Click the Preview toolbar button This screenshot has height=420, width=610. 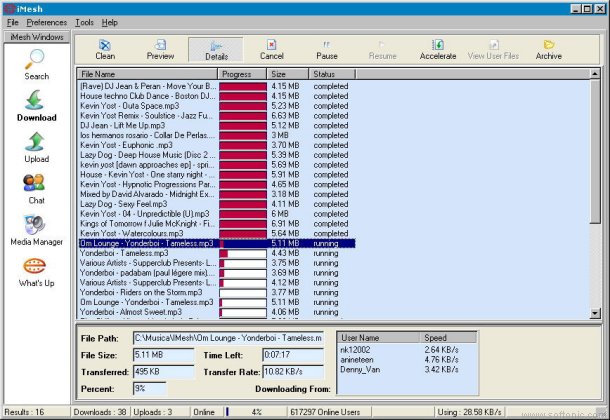pyautogui.click(x=160, y=49)
